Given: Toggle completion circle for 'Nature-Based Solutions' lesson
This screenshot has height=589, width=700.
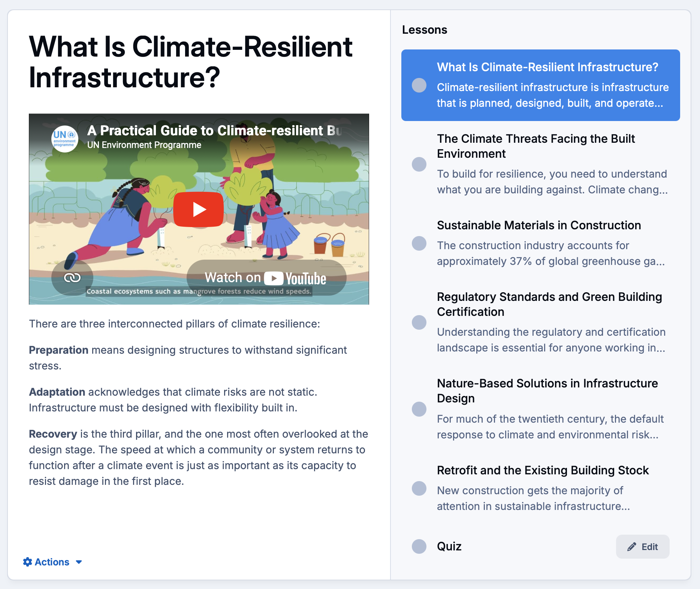Looking at the screenshot, I should click(419, 409).
